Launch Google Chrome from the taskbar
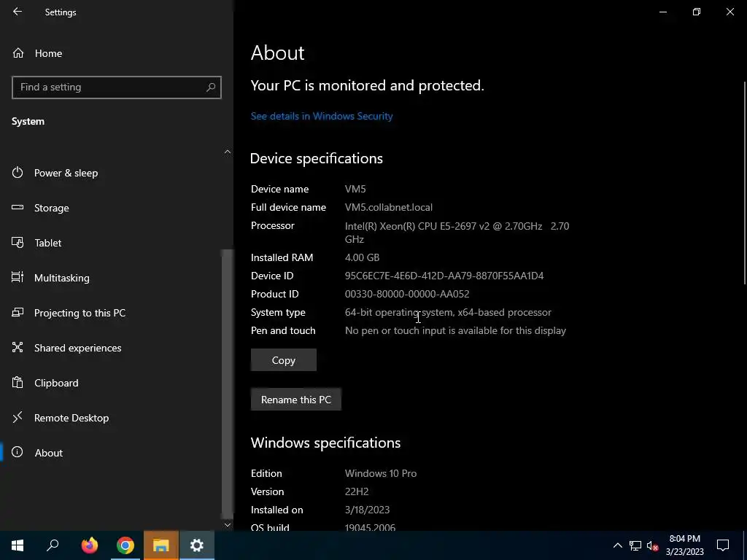 coord(125,545)
